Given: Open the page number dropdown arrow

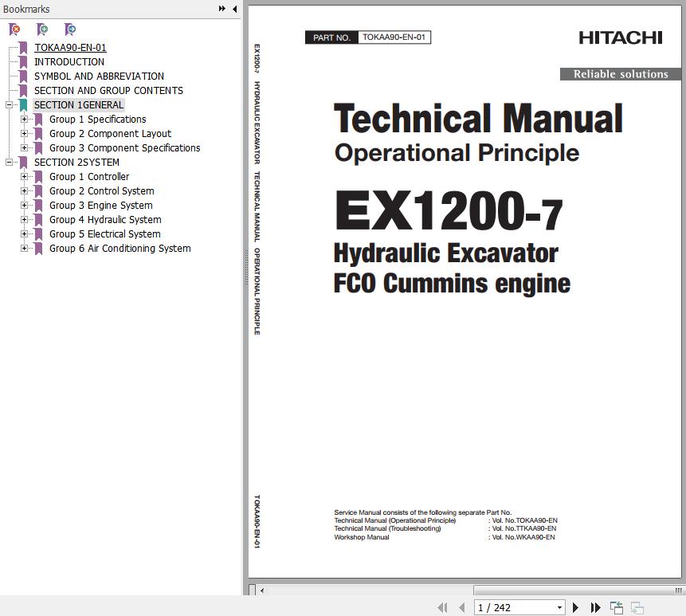Looking at the screenshot, I should pyautogui.click(x=559, y=608).
